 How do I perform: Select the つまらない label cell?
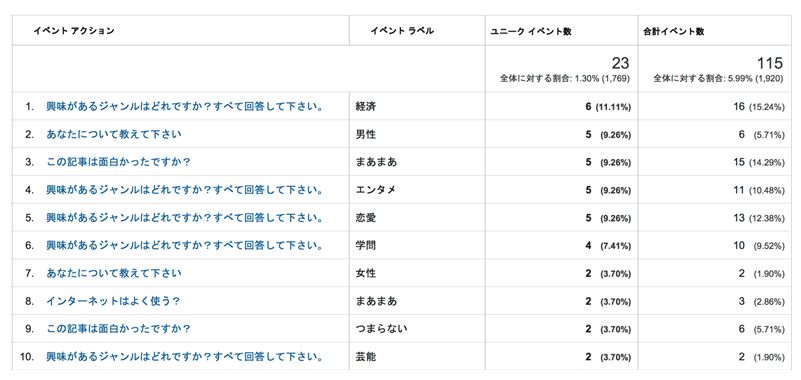pos(381,328)
